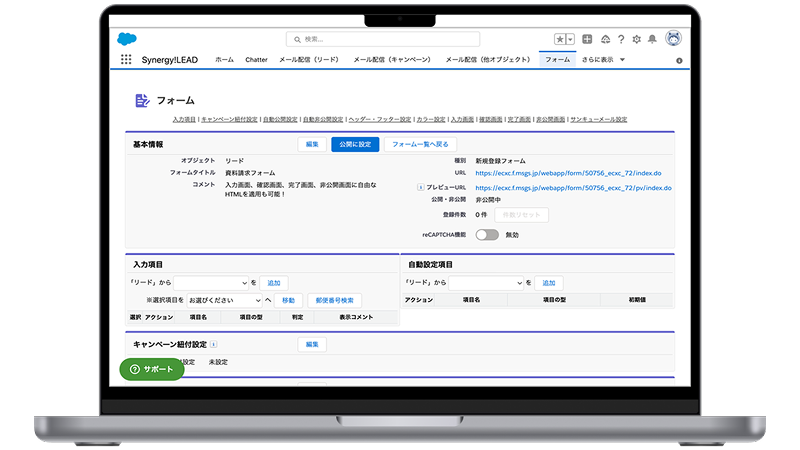Click 編集 in 基本情報 section
This screenshot has width=800, height=450.
(312, 144)
